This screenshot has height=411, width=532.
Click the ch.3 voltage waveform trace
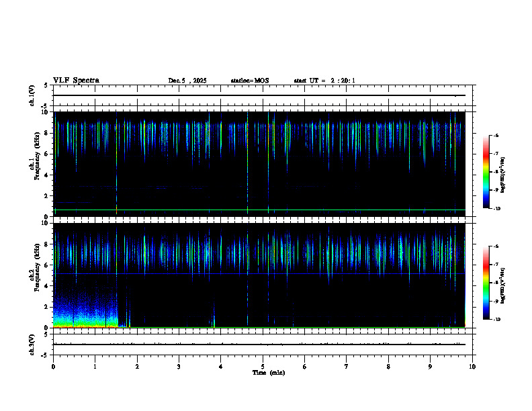point(259,345)
